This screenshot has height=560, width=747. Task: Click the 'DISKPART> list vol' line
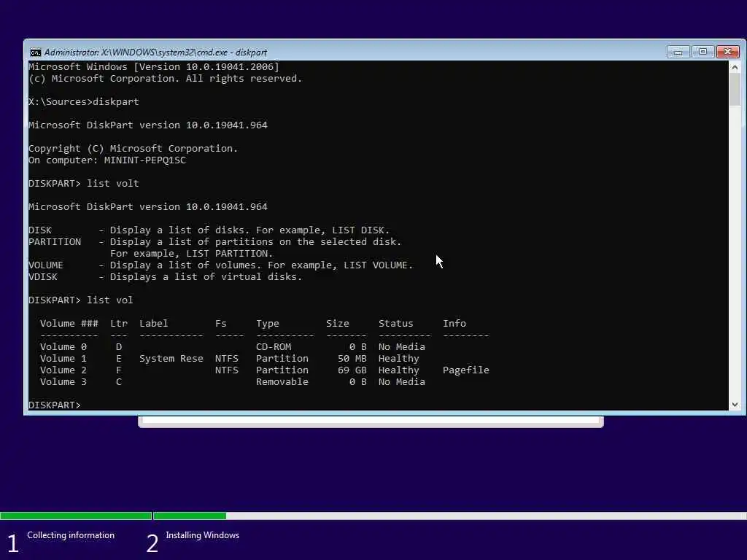[80, 300]
